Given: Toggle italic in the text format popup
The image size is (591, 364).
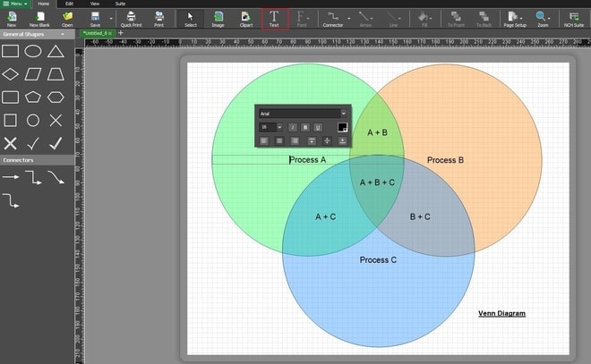Looking at the screenshot, I should (293, 127).
